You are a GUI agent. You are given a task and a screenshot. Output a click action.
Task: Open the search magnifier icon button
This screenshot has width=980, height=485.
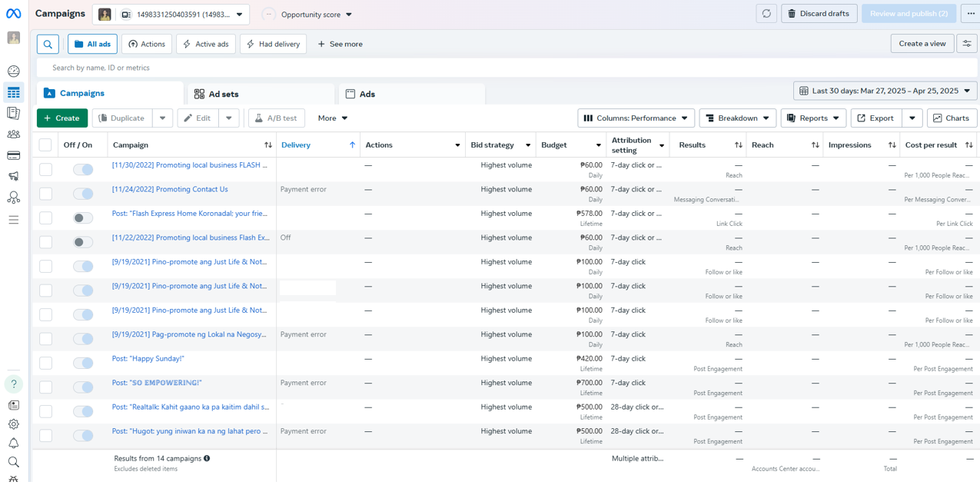click(x=48, y=45)
